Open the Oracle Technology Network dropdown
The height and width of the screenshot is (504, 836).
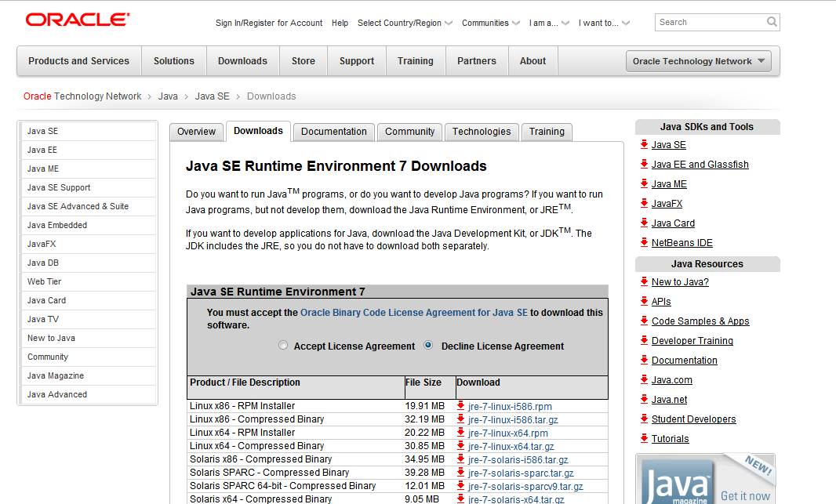698,60
